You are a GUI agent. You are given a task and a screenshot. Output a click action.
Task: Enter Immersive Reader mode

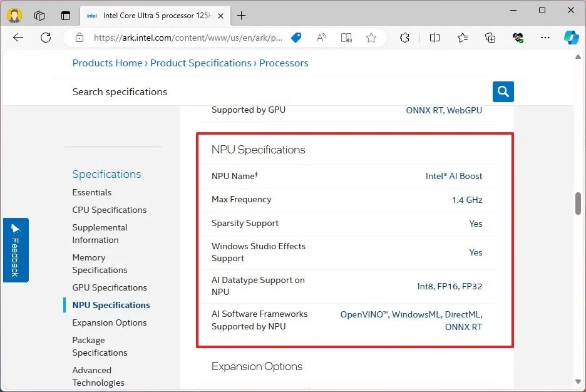coord(346,38)
